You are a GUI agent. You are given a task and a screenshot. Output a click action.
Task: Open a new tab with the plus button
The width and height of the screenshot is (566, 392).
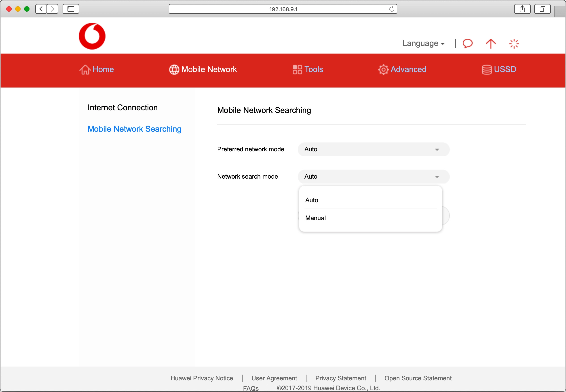[560, 12]
